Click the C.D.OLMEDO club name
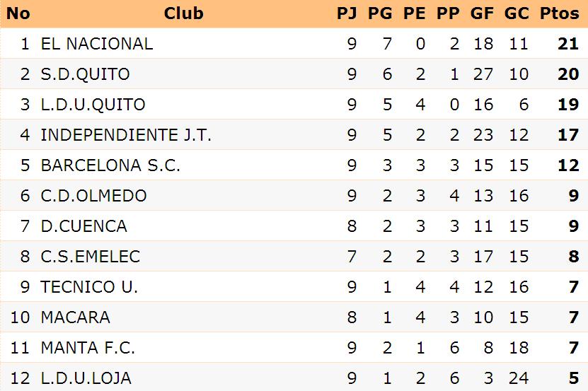 pyautogui.click(x=93, y=196)
